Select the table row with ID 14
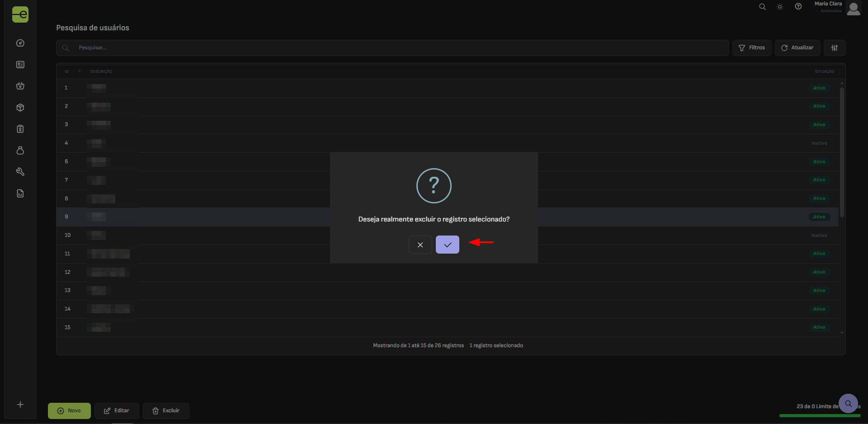This screenshot has height=424, width=868. pos(447,309)
